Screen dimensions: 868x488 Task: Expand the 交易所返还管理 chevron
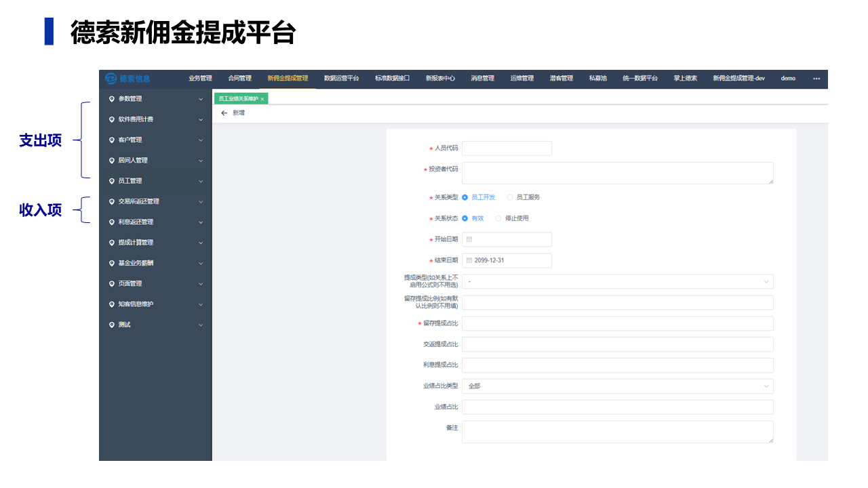coord(201,201)
